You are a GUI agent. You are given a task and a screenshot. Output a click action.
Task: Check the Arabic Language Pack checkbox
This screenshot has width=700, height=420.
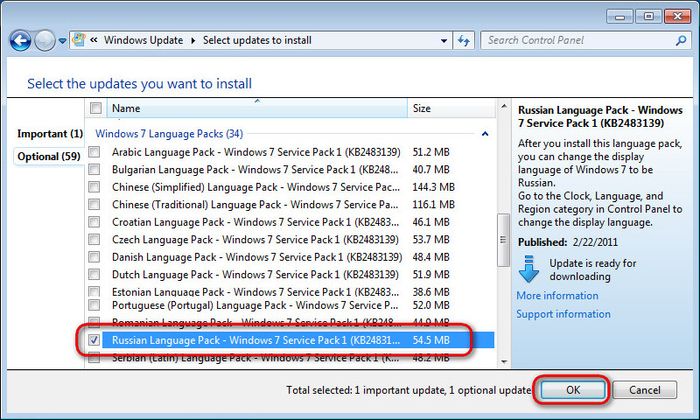click(96, 153)
